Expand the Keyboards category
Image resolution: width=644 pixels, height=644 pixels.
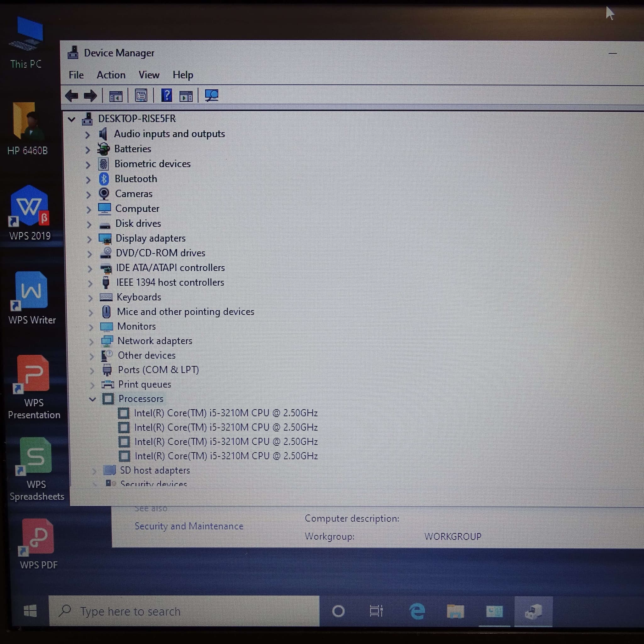tap(90, 298)
